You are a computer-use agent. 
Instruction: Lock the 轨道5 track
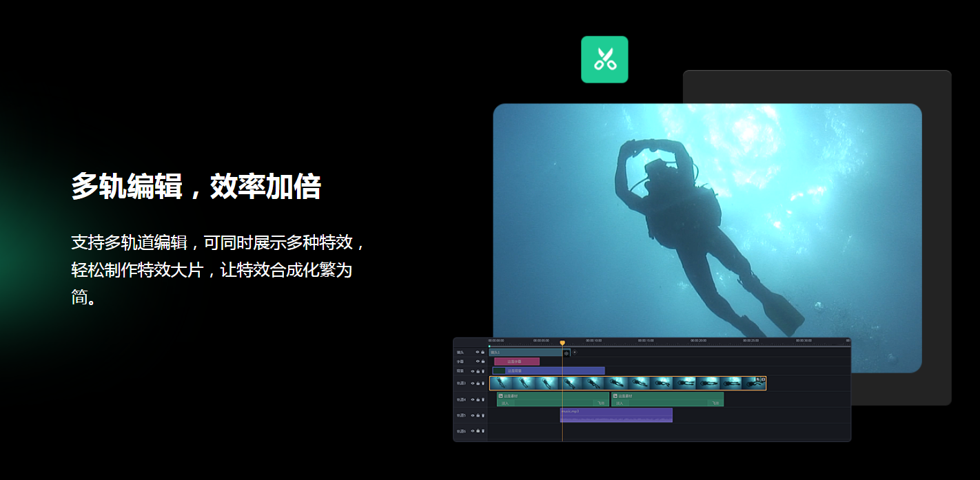coord(478,415)
